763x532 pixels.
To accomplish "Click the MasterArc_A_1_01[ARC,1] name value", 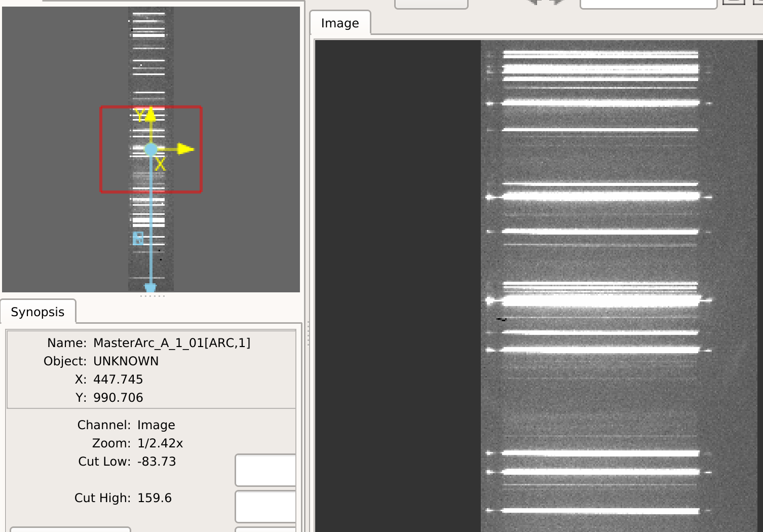I will [172, 343].
